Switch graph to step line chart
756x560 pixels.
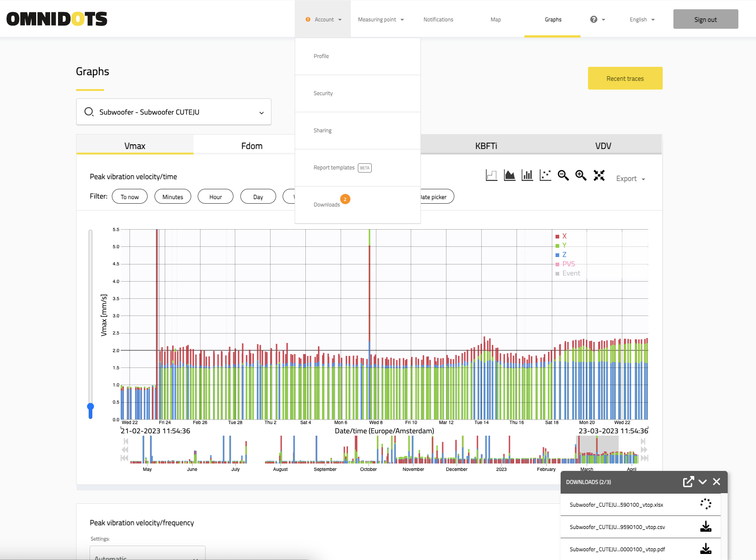coord(491,175)
